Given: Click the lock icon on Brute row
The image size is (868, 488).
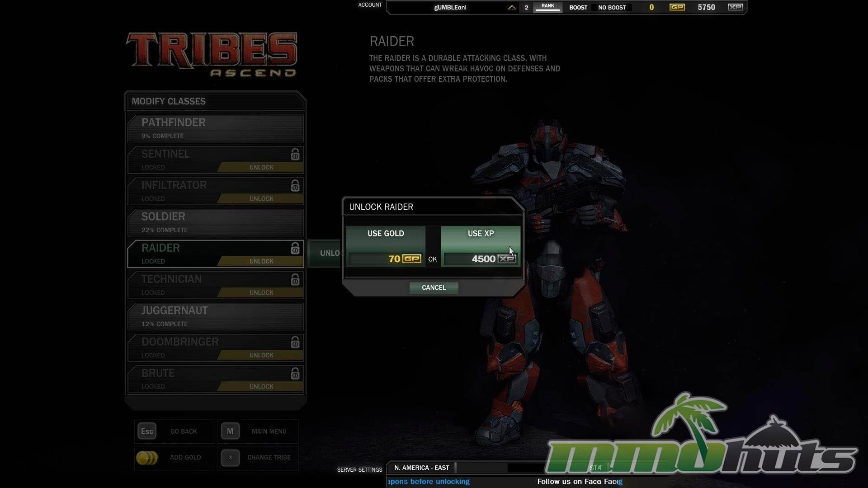Looking at the screenshot, I should point(295,374).
